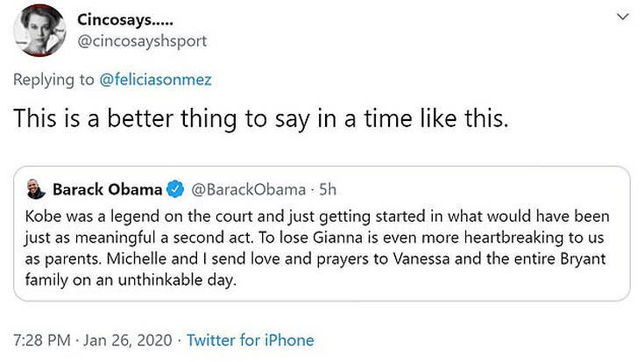This screenshot has height=362, width=644.
Task: Open Barack Obama name in quoted tweet
Action: [x=107, y=189]
